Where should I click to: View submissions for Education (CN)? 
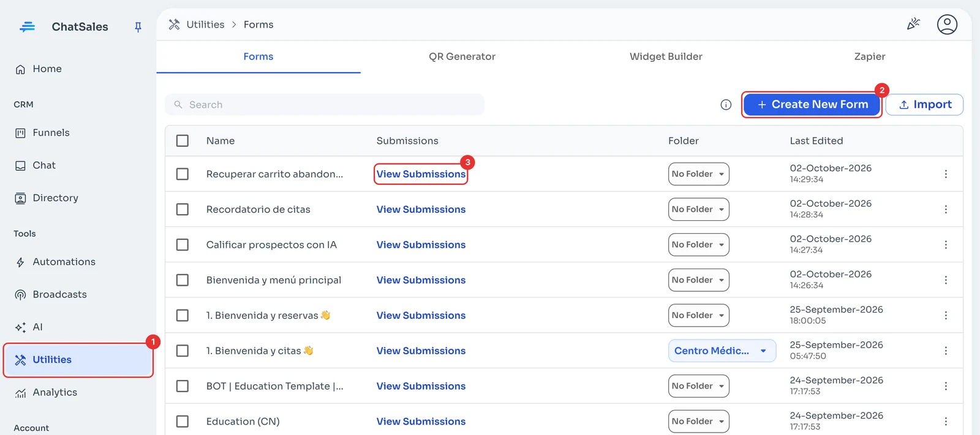click(x=421, y=422)
